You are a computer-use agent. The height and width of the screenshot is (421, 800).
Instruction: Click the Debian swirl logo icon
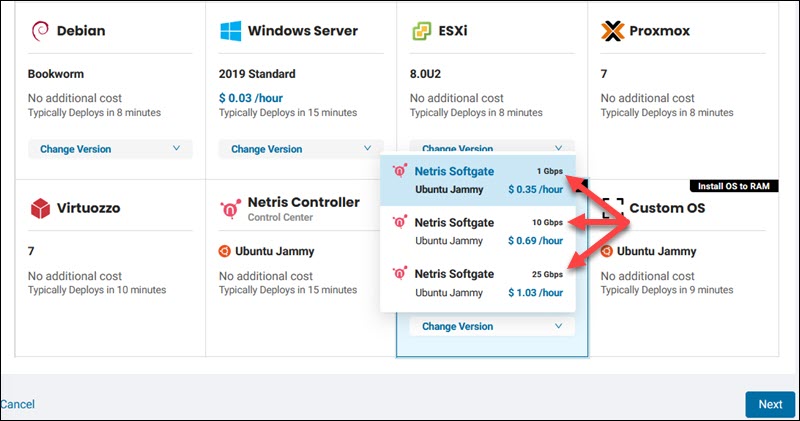point(40,31)
